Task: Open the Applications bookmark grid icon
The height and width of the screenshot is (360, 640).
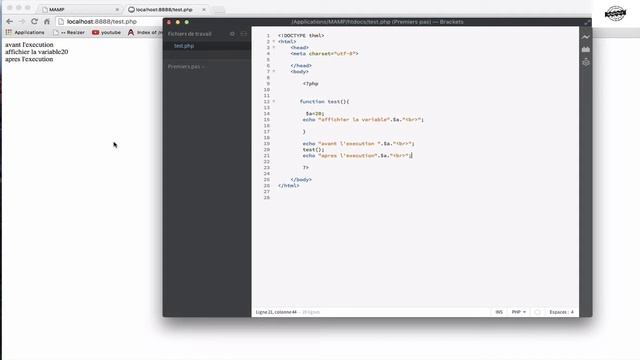Action: (9, 32)
